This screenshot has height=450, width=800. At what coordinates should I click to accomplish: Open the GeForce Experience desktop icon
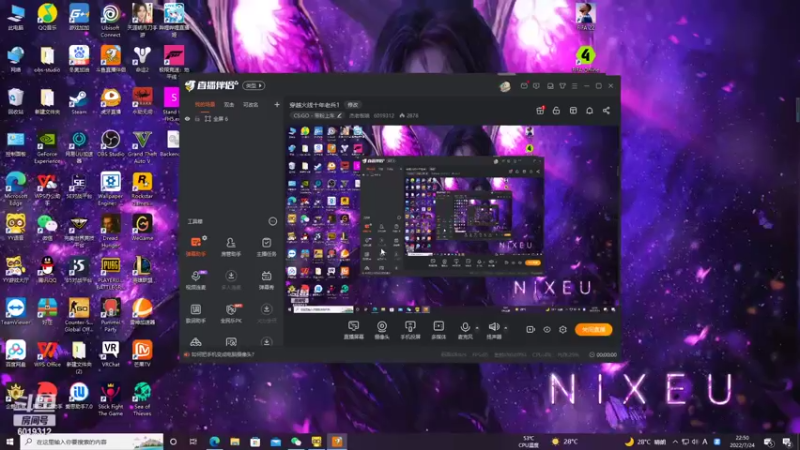(x=47, y=147)
